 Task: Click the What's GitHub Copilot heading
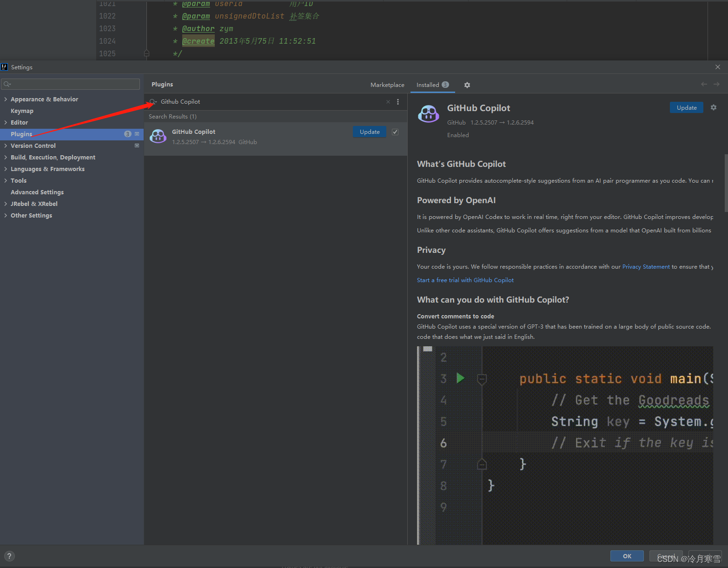point(461,164)
